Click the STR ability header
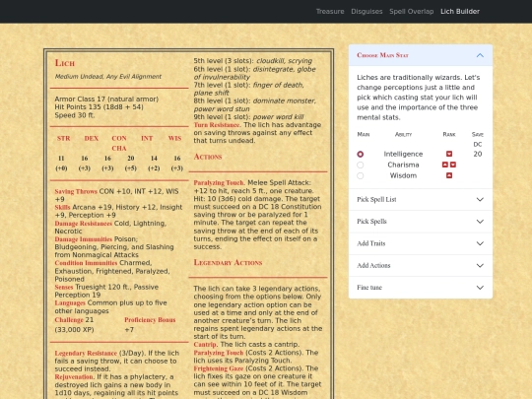Screen dimensions: 532x399 tap(63, 139)
